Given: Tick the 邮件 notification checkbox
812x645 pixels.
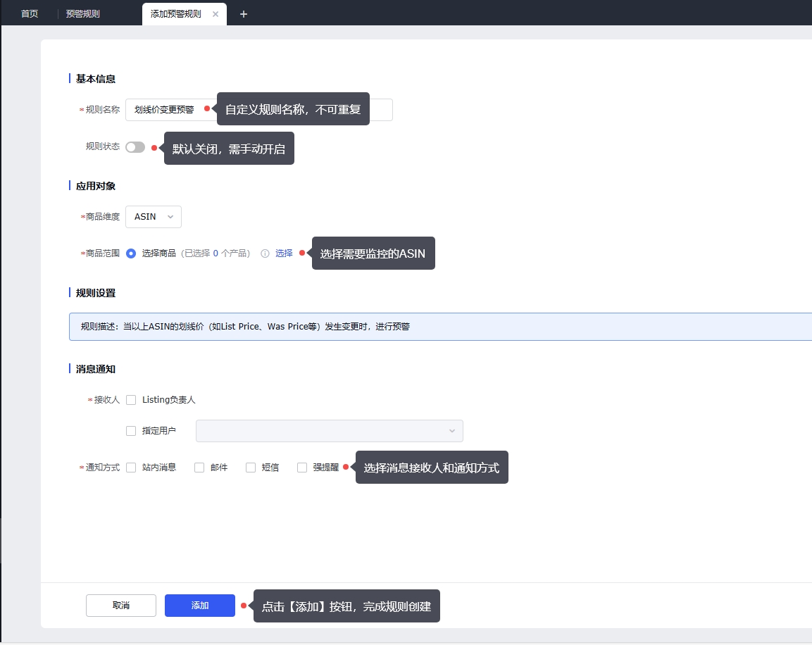Looking at the screenshot, I should pyautogui.click(x=199, y=468).
